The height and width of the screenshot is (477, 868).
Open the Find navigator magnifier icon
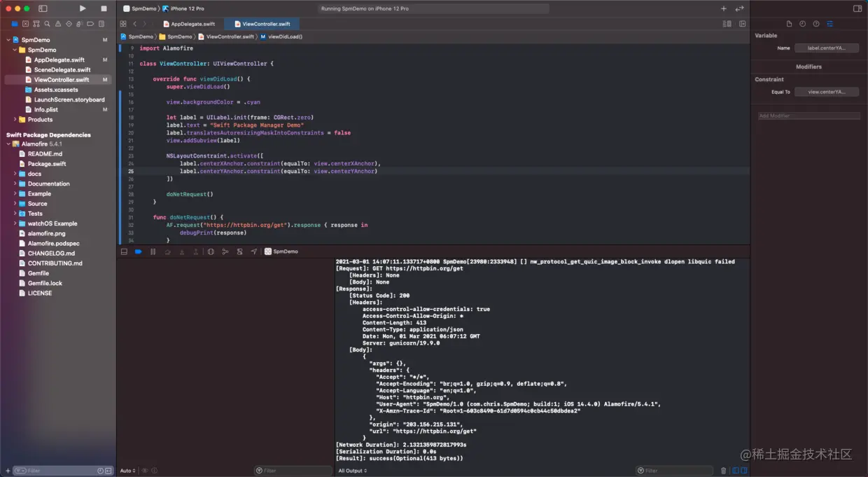pyautogui.click(x=47, y=24)
